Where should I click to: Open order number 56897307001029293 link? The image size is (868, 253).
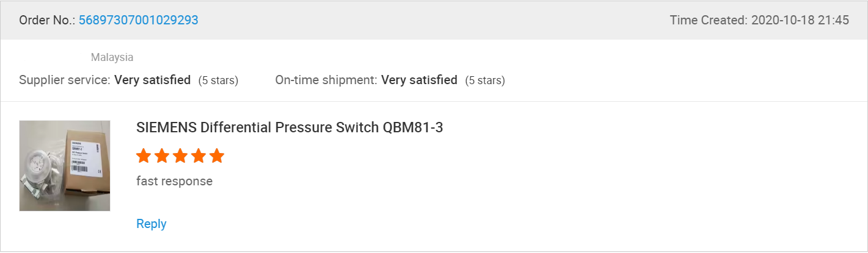[138, 20]
